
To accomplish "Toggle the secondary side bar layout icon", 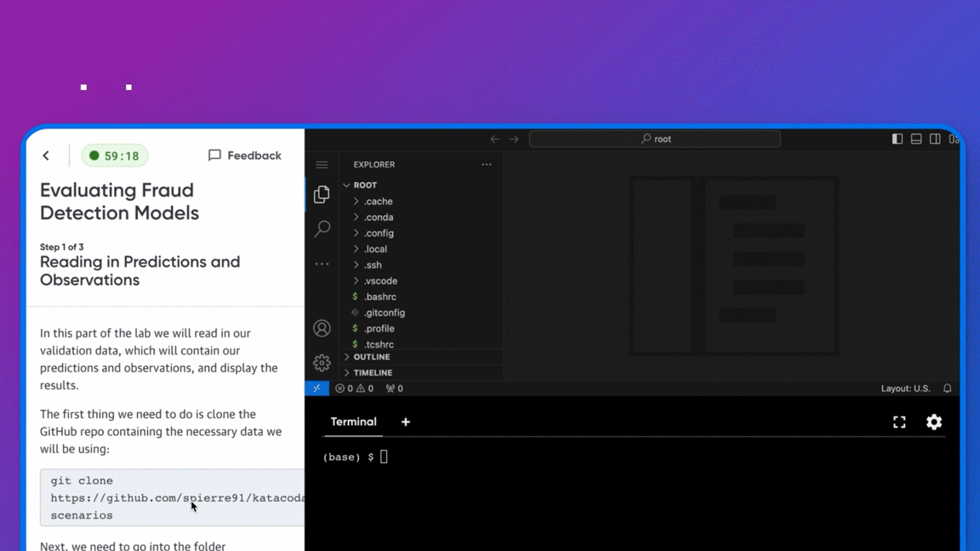I will pos(935,139).
